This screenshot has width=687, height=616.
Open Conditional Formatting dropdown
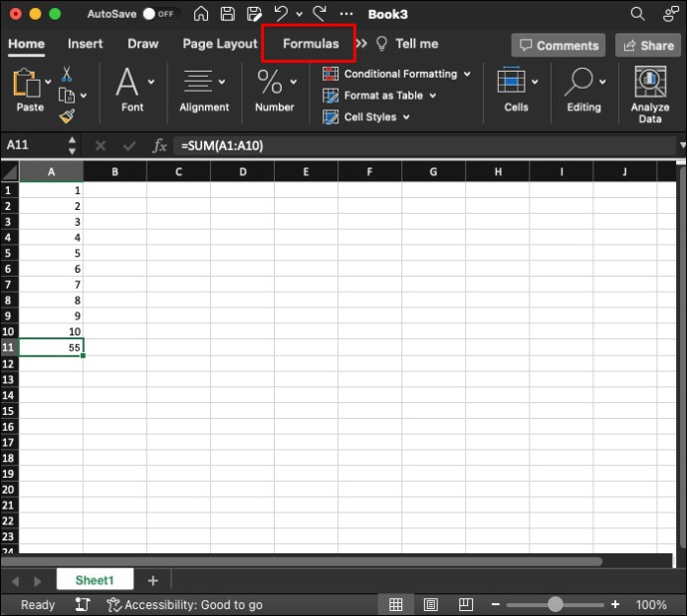pyautogui.click(x=396, y=74)
